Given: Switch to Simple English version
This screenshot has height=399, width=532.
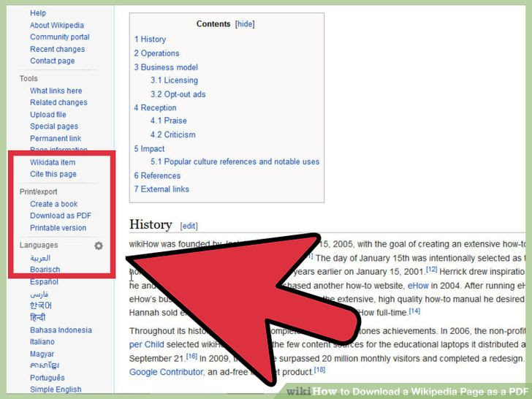Looking at the screenshot, I should tap(56, 389).
